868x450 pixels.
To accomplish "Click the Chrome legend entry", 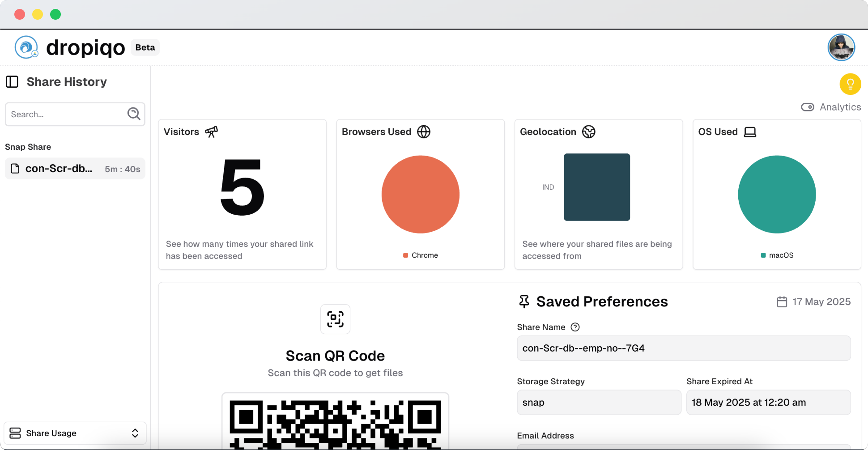I will pyautogui.click(x=421, y=255).
